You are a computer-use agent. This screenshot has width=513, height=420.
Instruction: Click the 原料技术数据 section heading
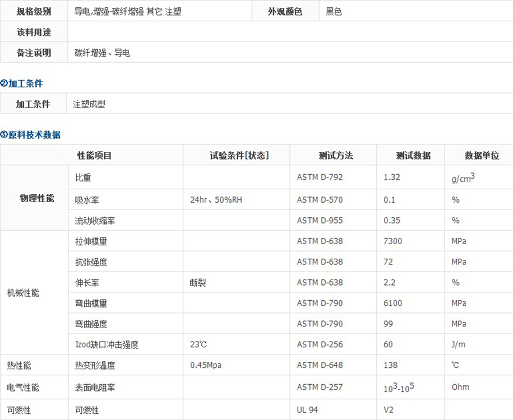34,135
